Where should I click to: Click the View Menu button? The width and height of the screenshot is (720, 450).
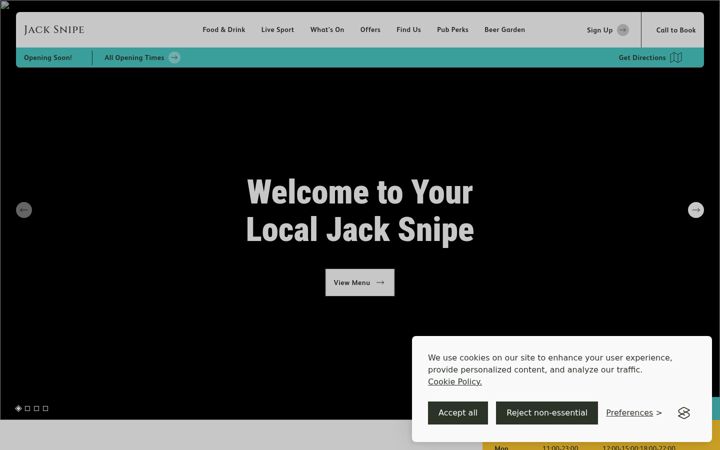click(x=360, y=282)
